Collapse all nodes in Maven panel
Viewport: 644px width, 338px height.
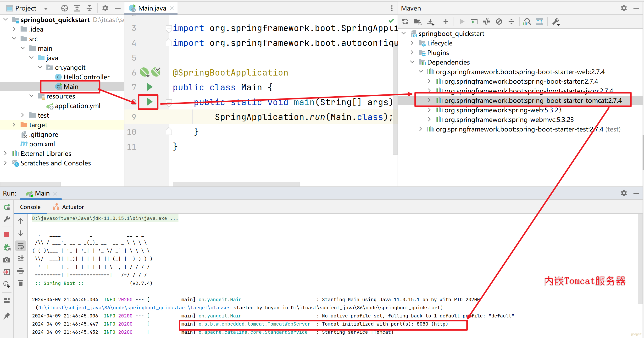coord(511,22)
